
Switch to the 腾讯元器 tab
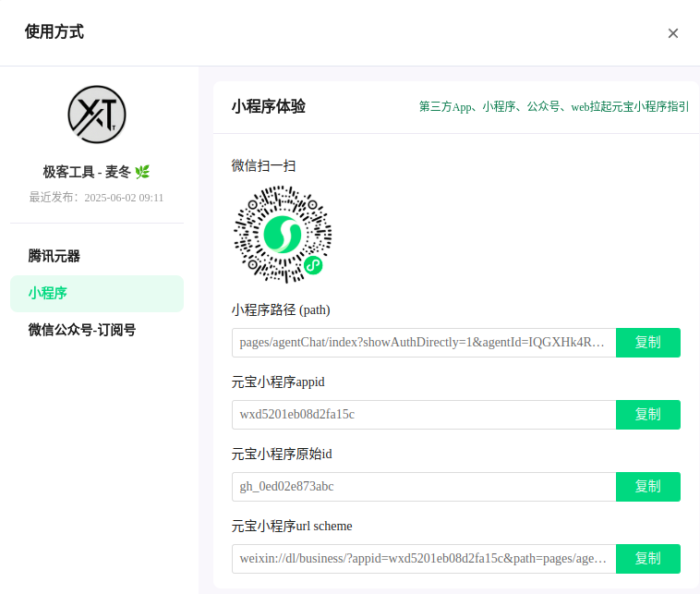[x=54, y=256]
